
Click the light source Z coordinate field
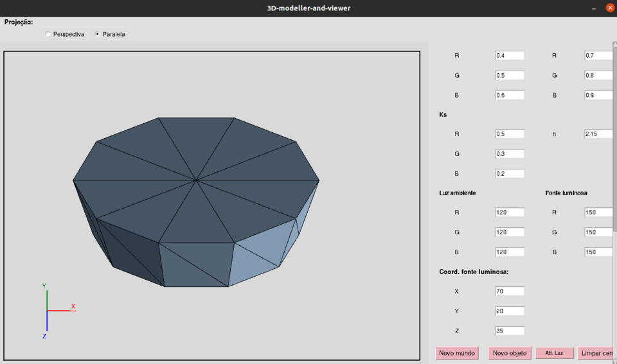pyautogui.click(x=510, y=331)
